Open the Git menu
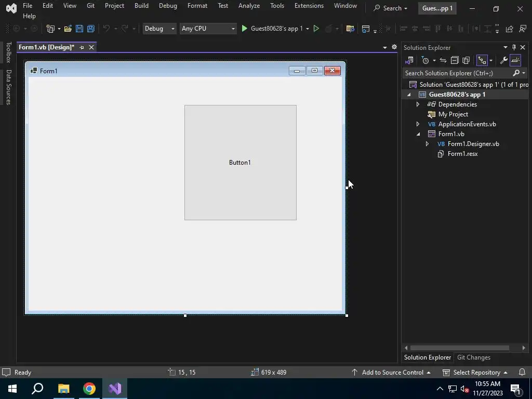Screen dimensions: 532x399 tap(90, 6)
